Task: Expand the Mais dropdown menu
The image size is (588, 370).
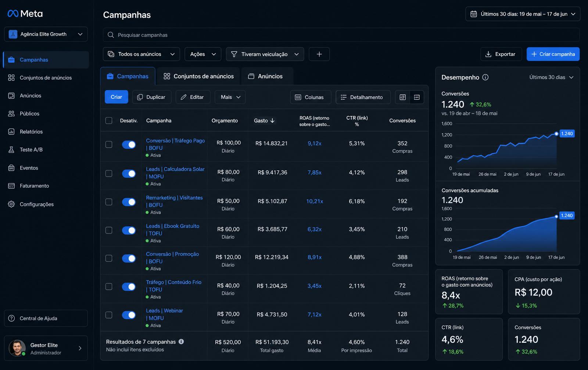Action: tap(230, 97)
